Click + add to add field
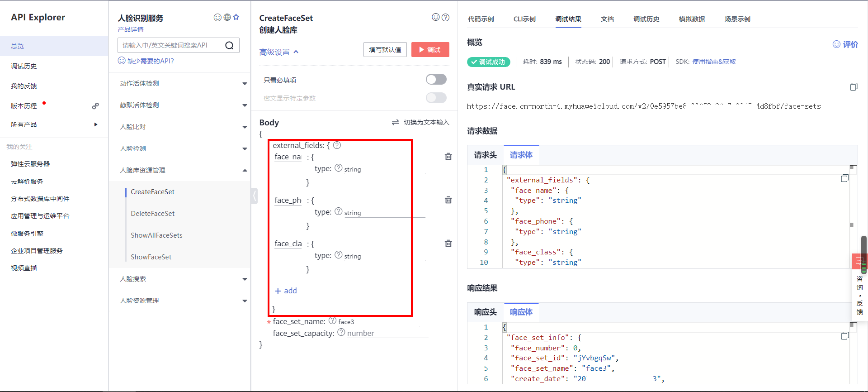868x392 pixels. click(x=286, y=291)
